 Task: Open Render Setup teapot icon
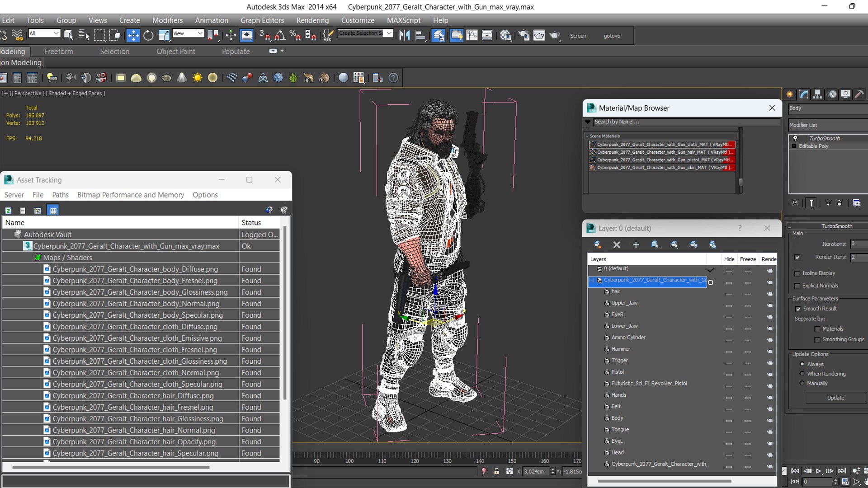click(524, 35)
